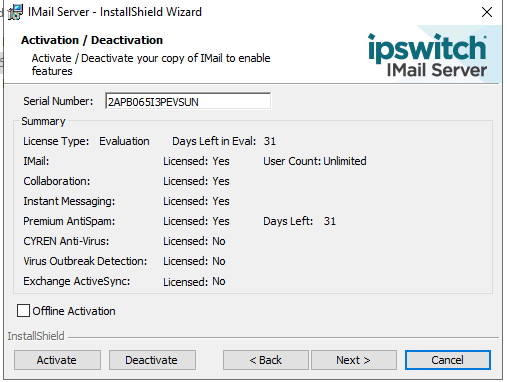
Task: Click the 'Summary' group box title
Action: 43,121
